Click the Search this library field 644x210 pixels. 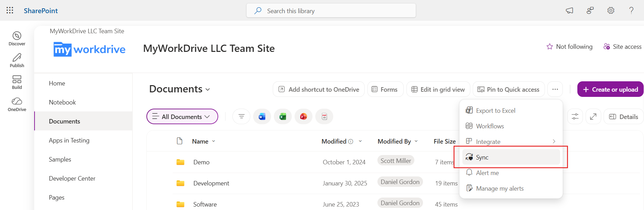pyautogui.click(x=331, y=11)
